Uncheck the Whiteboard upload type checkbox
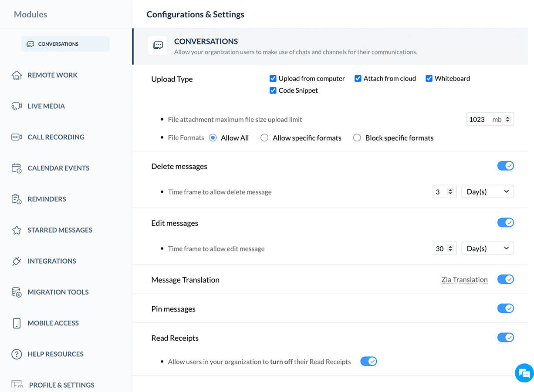The width and height of the screenshot is (534, 392). 429,79
